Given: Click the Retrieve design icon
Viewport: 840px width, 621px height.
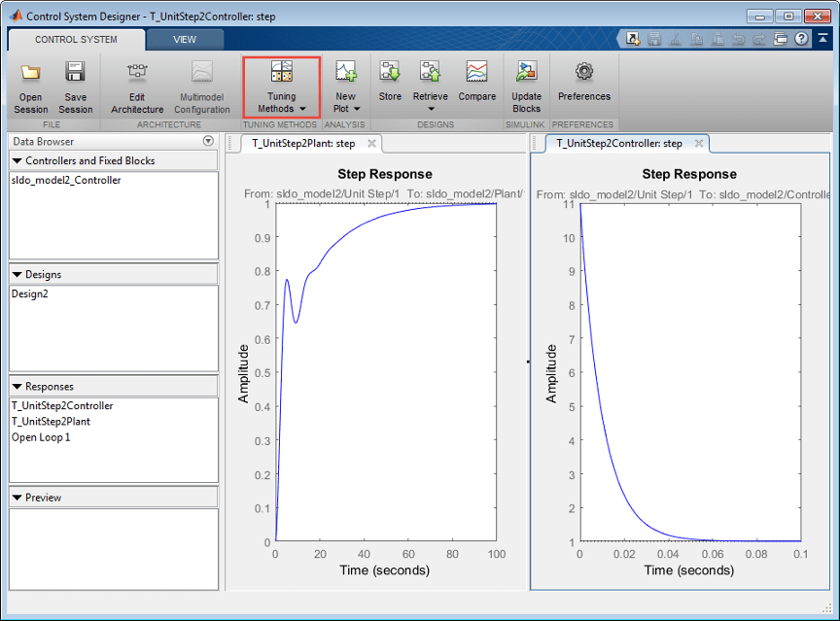Looking at the screenshot, I should click(x=430, y=72).
